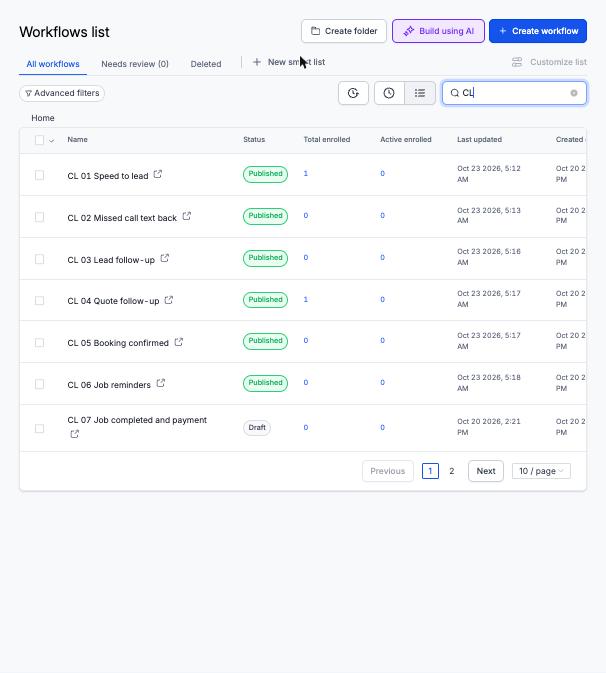The image size is (606, 673).
Task: Click the Name column header
Action: click(x=77, y=139)
